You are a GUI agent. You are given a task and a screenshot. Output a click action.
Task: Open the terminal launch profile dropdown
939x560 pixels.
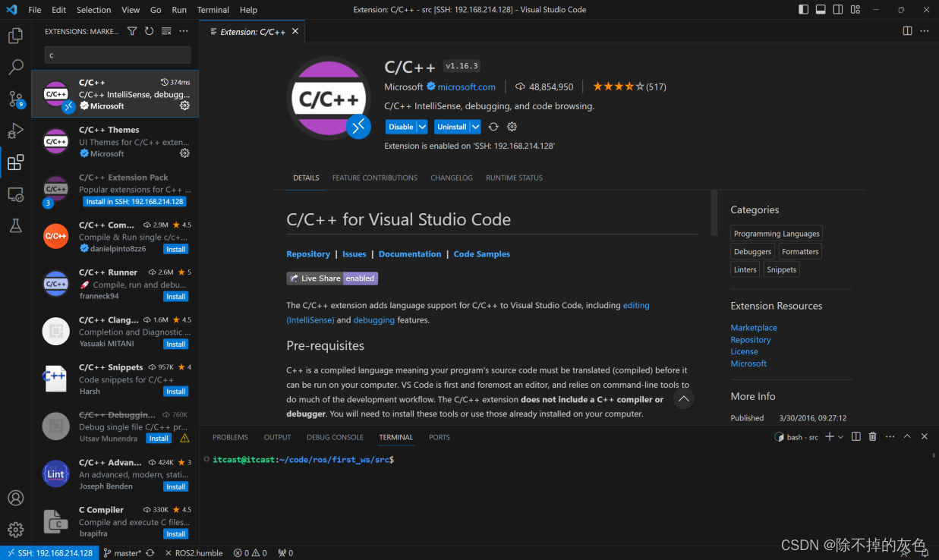838,436
